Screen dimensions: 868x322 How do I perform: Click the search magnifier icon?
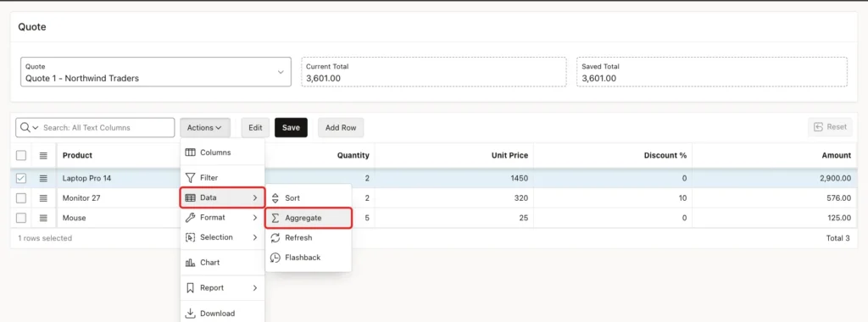(x=25, y=127)
